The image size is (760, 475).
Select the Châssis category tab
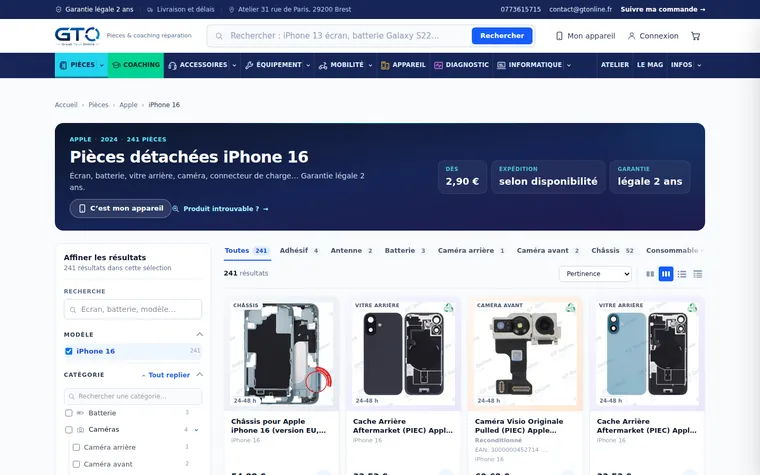pyautogui.click(x=612, y=251)
